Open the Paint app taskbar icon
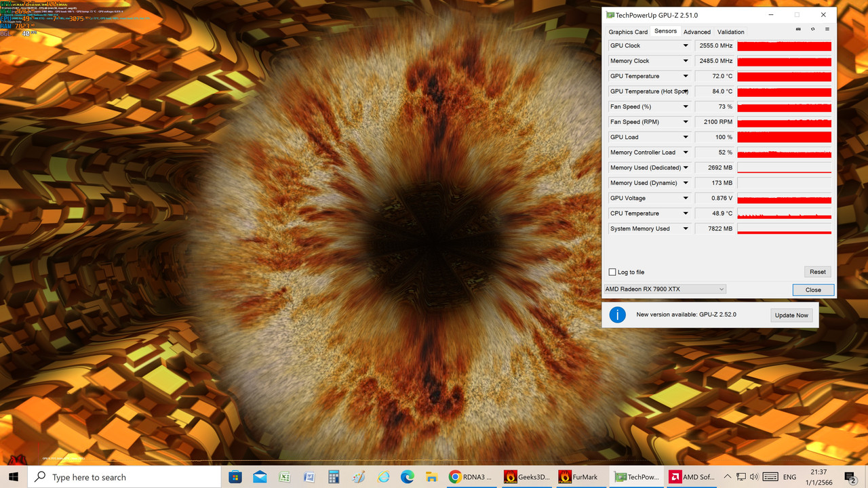Image resolution: width=868 pixels, height=488 pixels. point(358,477)
